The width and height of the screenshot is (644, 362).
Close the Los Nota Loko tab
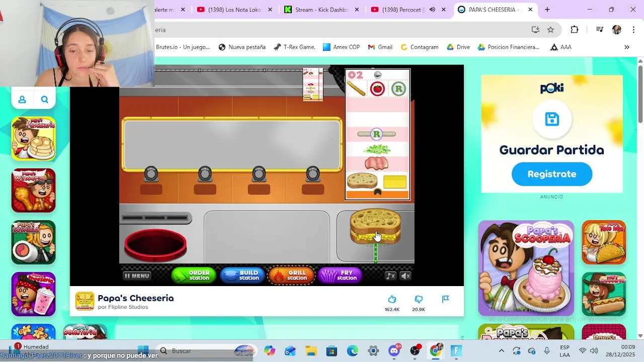tap(270, 10)
